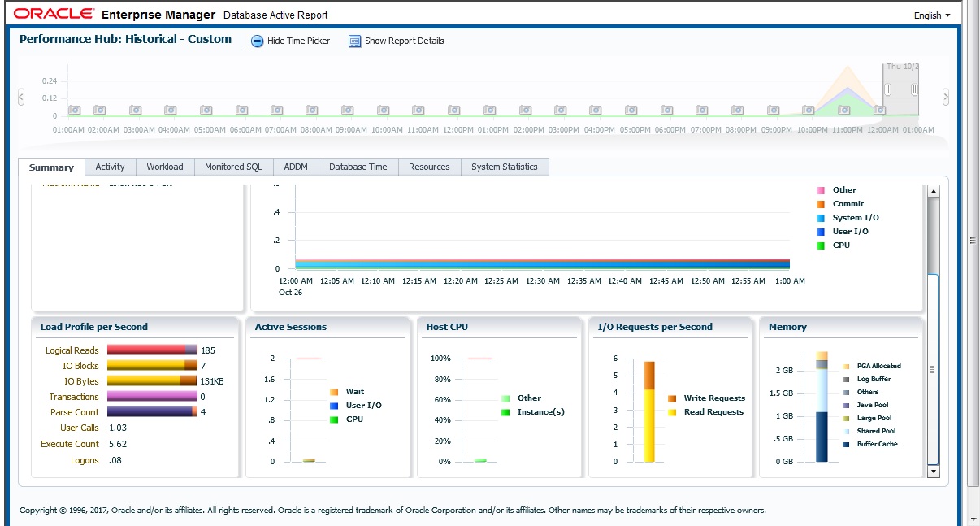Click the snapshot icon above 10:00PM
This screenshot has height=526, width=980.
click(x=808, y=110)
